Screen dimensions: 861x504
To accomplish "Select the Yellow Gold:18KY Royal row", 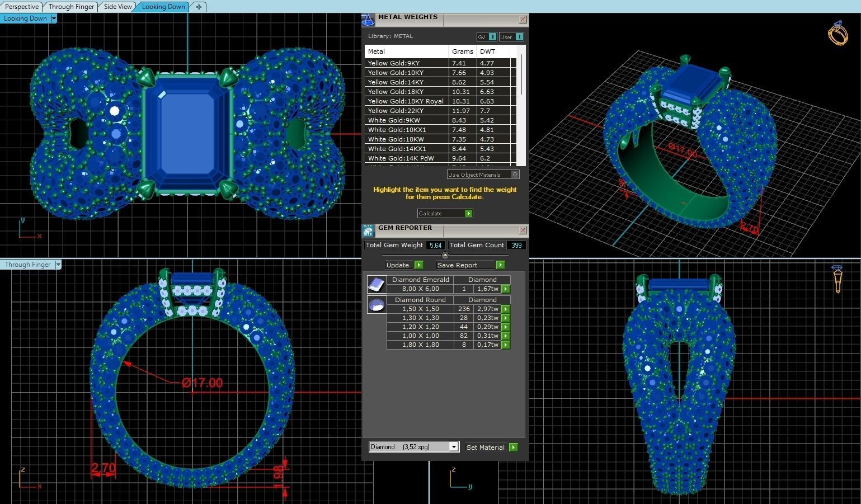I will point(440,101).
